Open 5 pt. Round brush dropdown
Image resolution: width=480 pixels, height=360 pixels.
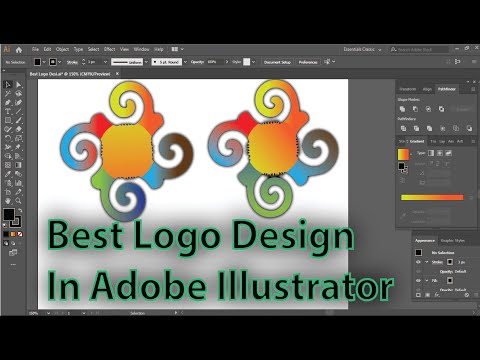185,62
